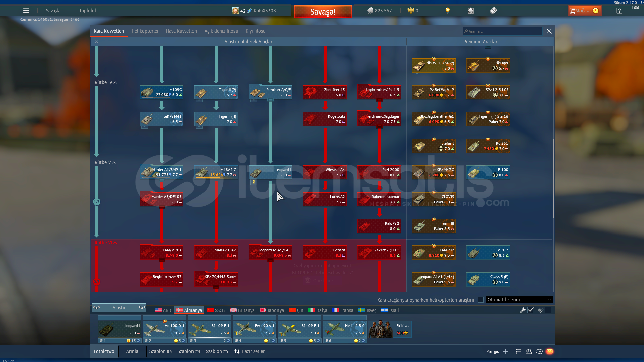
Task: Open the Otomatik seçim dropdown
Action: point(519,300)
